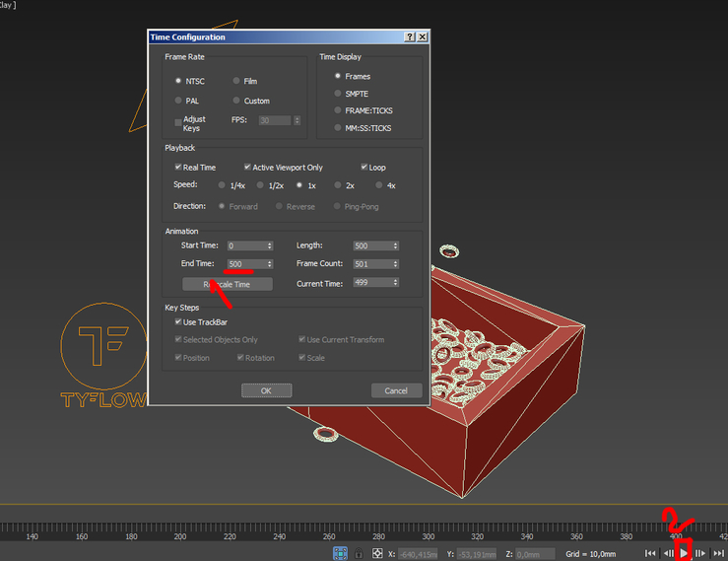Click the Length value field
The width and height of the screenshot is (728, 561).
click(372, 245)
